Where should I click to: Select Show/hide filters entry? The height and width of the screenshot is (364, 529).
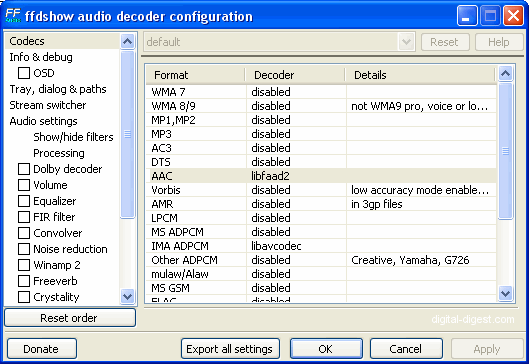(x=73, y=137)
